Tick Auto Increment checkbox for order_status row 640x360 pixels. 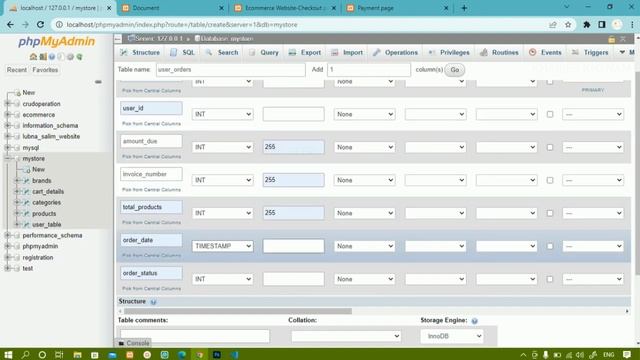click(x=550, y=279)
